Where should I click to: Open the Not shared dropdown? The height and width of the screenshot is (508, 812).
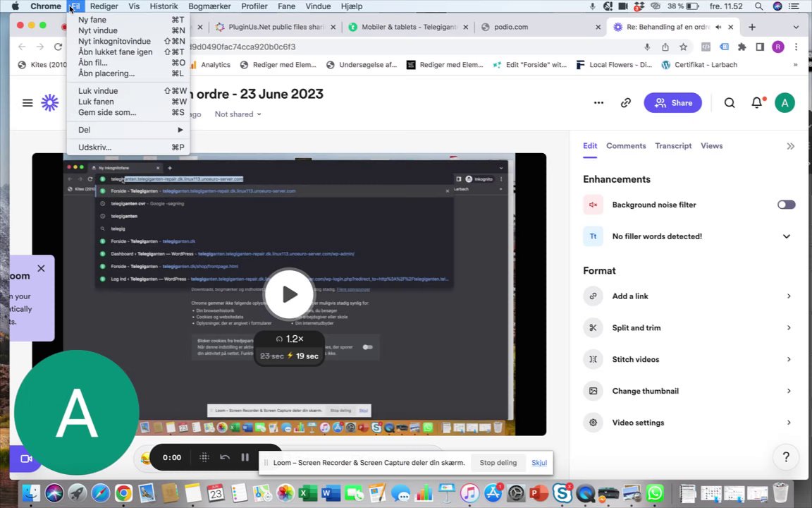tap(238, 114)
